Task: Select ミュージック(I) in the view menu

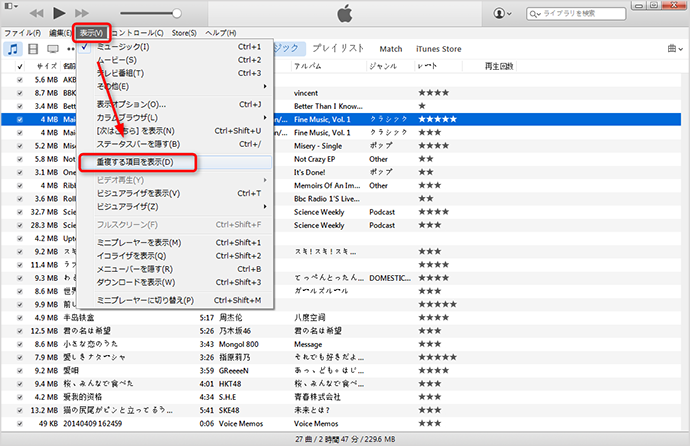Action: point(175,47)
